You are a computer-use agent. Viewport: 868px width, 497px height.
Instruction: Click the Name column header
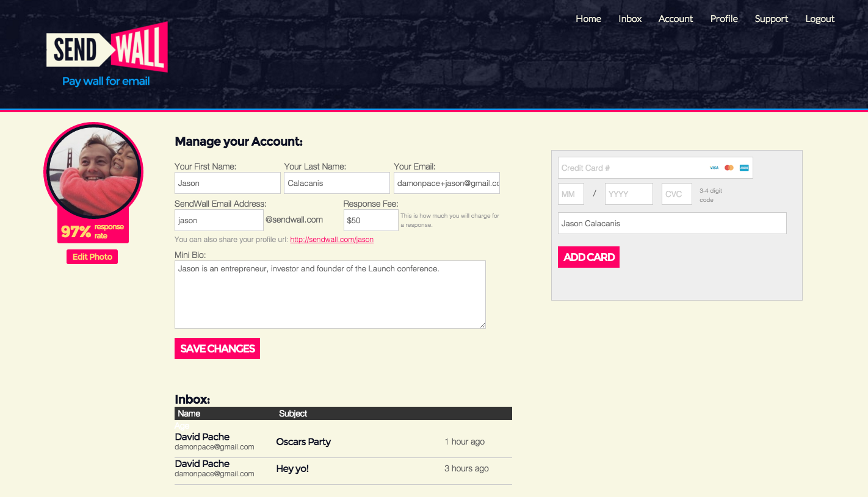(189, 413)
